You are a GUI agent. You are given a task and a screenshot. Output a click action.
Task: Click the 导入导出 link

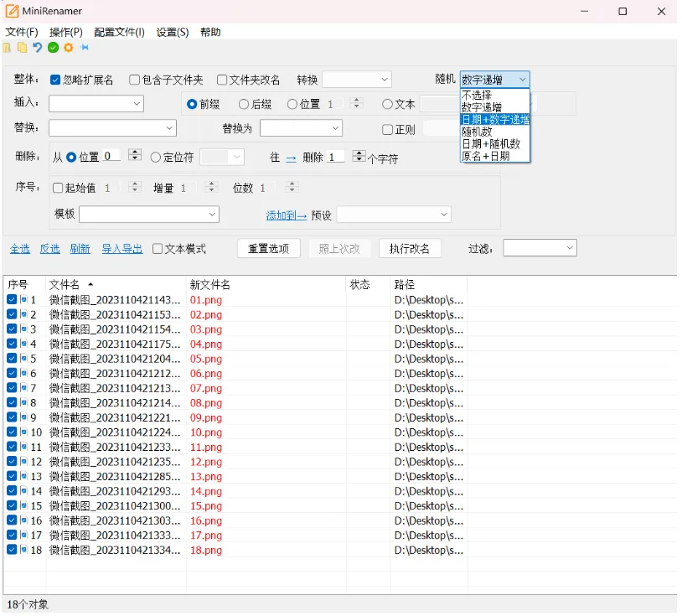click(x=122, y=249)
